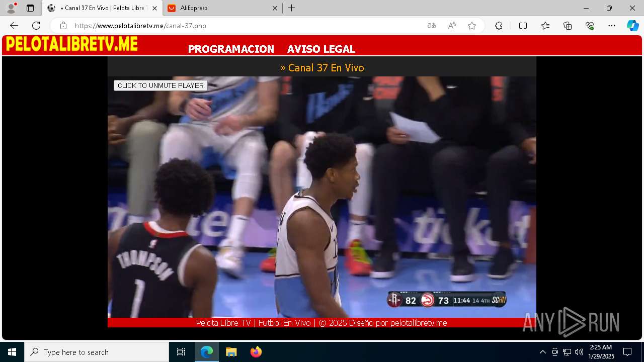Click the Edge taskbar icon
This screenshot has height=362, width=644.
pyautogui.click(x=207, y=352)
